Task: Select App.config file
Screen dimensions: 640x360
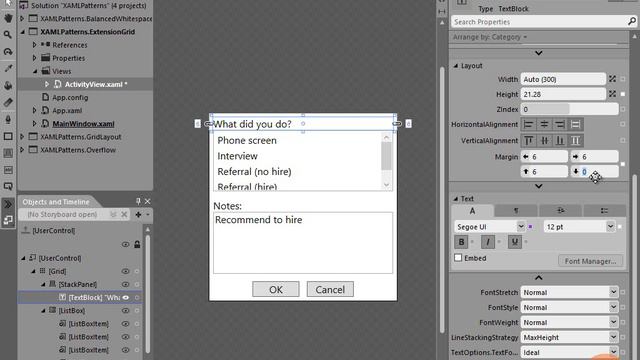Action: click(x=70, y=98)
